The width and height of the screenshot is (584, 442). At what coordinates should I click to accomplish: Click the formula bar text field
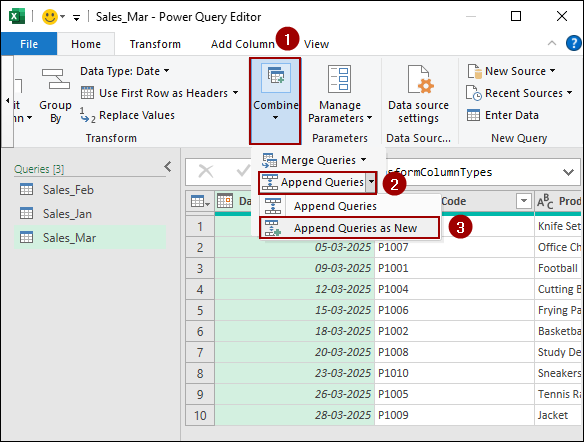tap(473, 172)
